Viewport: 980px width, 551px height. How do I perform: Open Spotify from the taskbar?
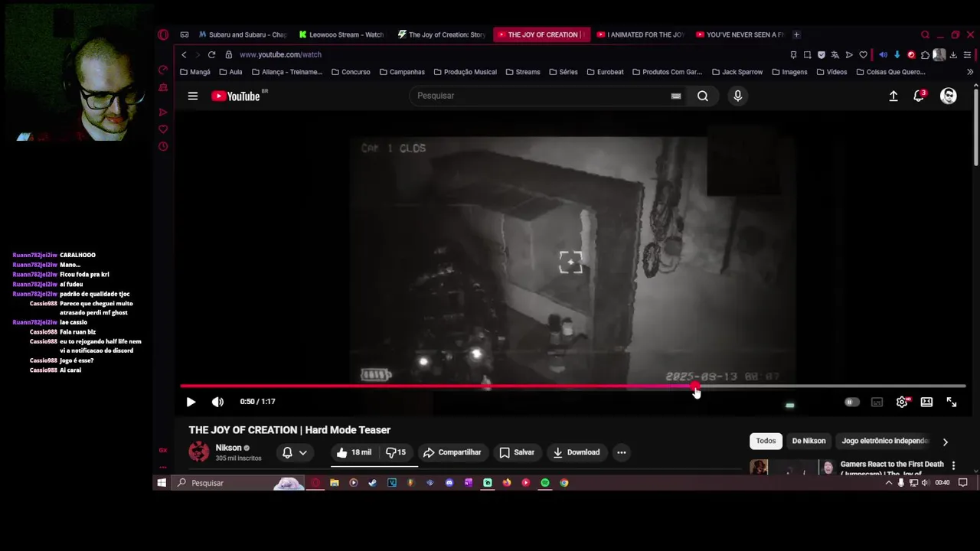click(545, 483)
